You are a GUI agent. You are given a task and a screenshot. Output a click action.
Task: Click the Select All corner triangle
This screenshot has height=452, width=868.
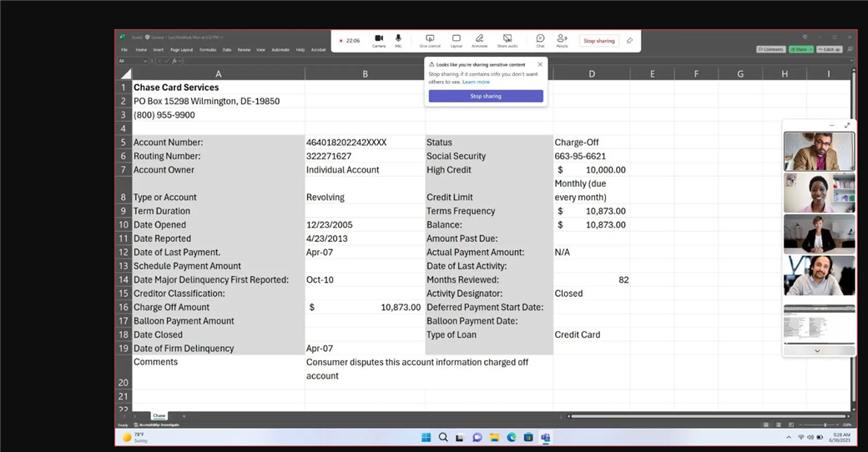pos(126,73)
